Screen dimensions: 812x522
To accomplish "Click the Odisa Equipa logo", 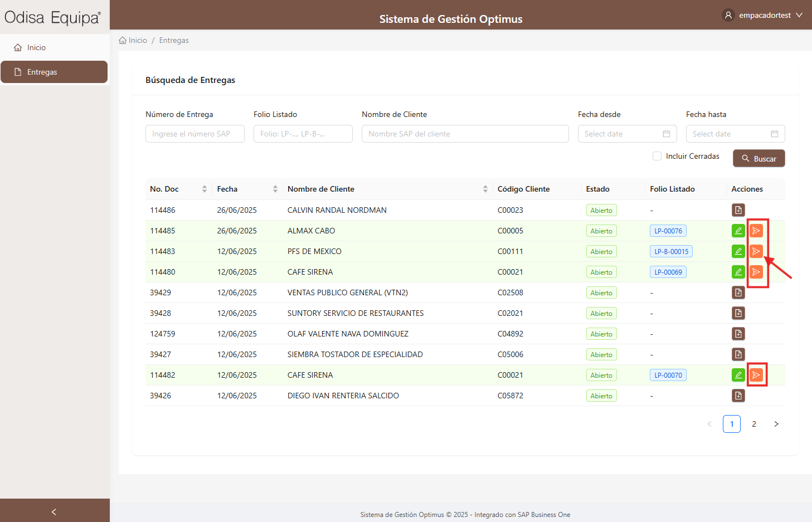I will click(x=53, y=17).
